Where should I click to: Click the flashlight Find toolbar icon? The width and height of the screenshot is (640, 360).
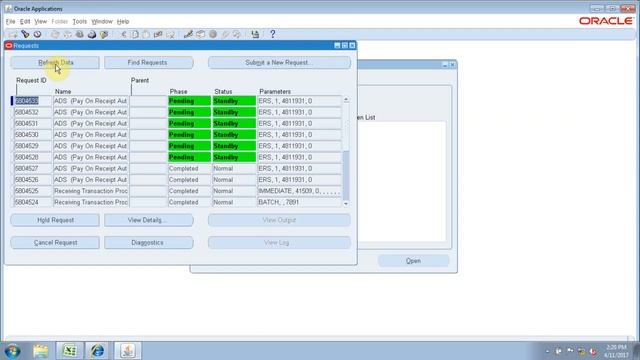pos(25,34)
